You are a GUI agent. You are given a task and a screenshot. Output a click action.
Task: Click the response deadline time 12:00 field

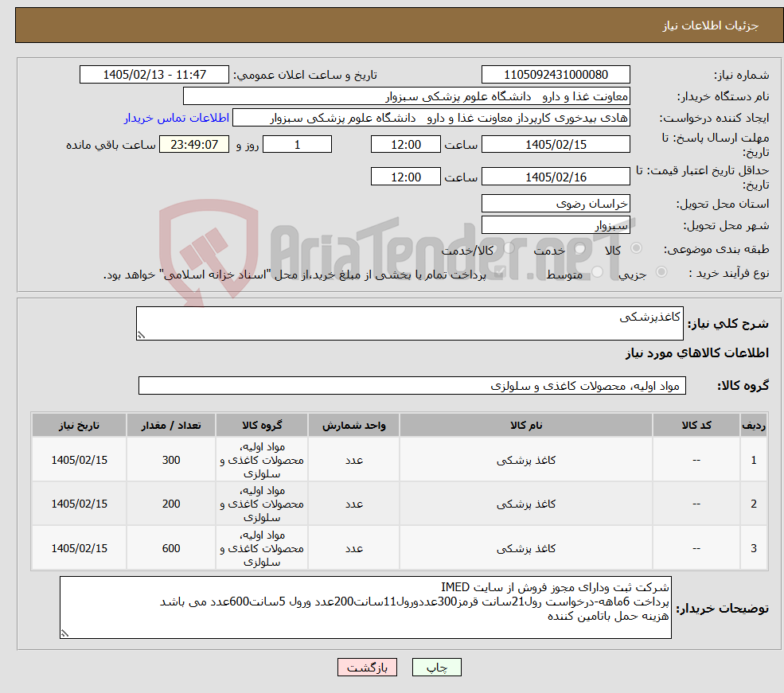click(405, 145)
